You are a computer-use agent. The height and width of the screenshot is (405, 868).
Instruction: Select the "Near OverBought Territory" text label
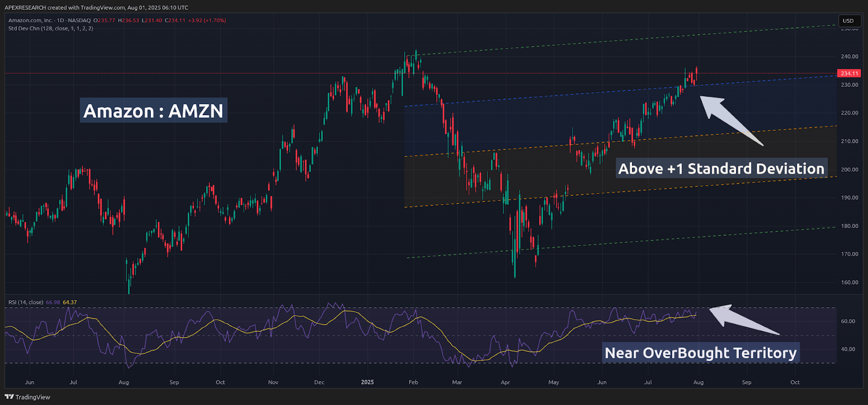tap(700, 353)
